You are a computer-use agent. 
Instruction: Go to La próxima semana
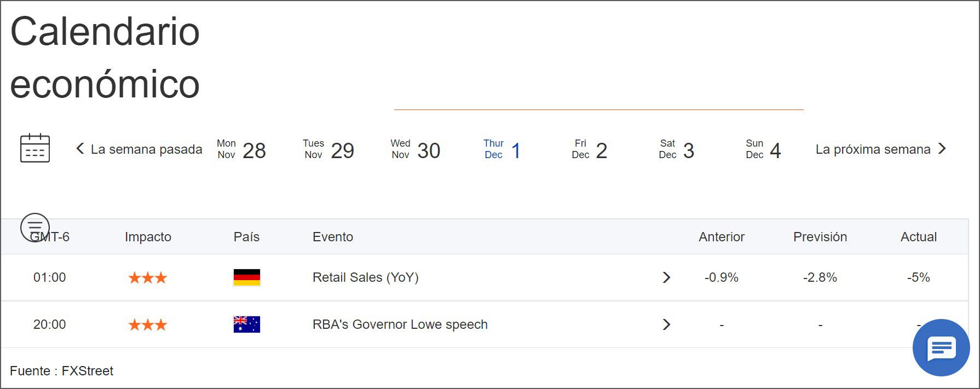(x=880, y=149)
